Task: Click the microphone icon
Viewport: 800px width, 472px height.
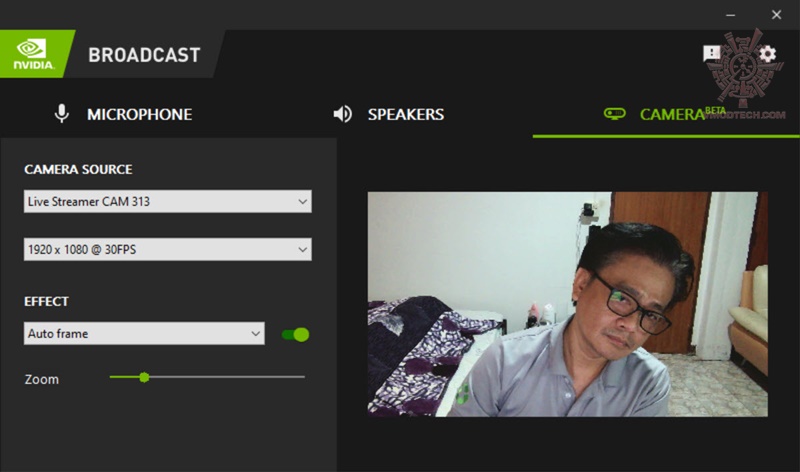Action: 62,114
